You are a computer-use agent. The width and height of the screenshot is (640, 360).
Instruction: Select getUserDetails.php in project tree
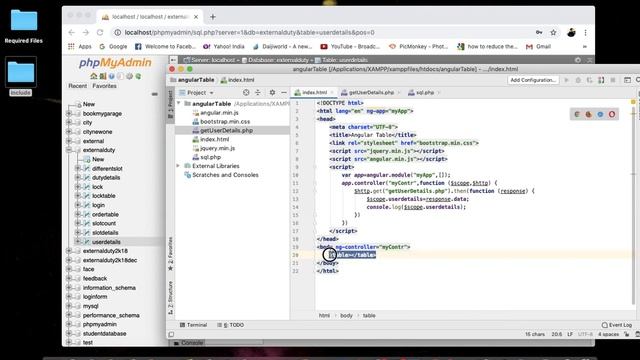(227, 130)
